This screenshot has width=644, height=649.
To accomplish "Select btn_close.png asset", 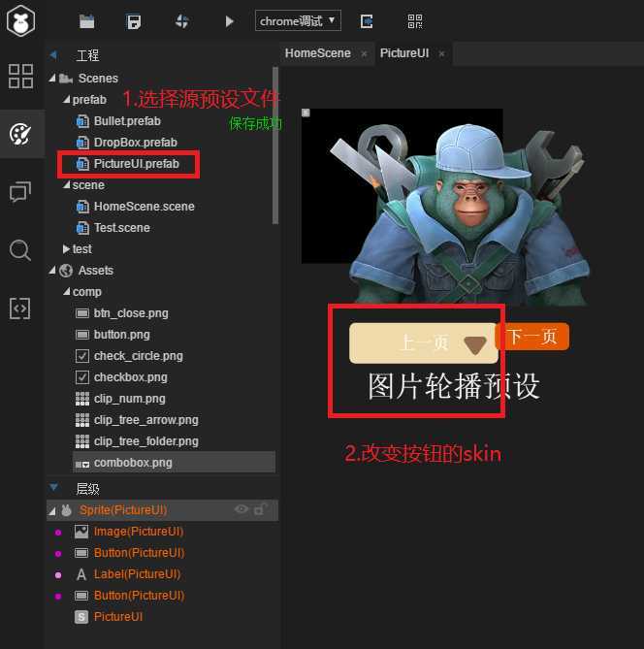I will 131,313.
